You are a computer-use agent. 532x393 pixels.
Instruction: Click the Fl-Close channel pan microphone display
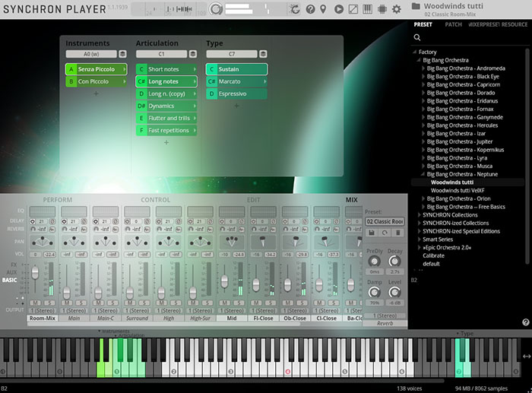coord(263,242)
